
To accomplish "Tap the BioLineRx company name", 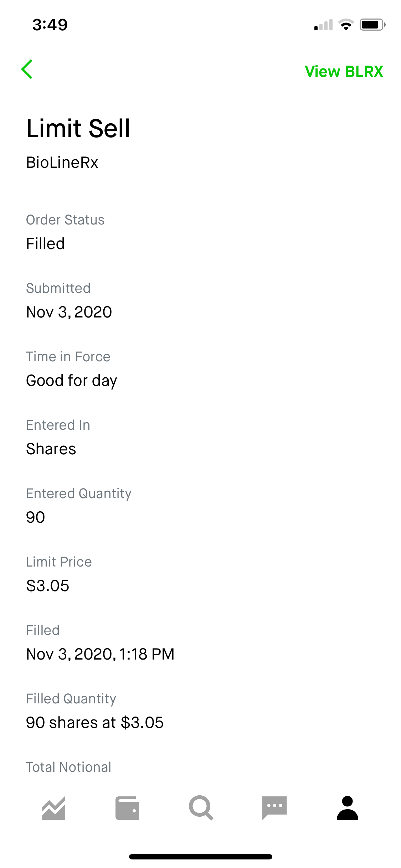I will pos(62,162).
